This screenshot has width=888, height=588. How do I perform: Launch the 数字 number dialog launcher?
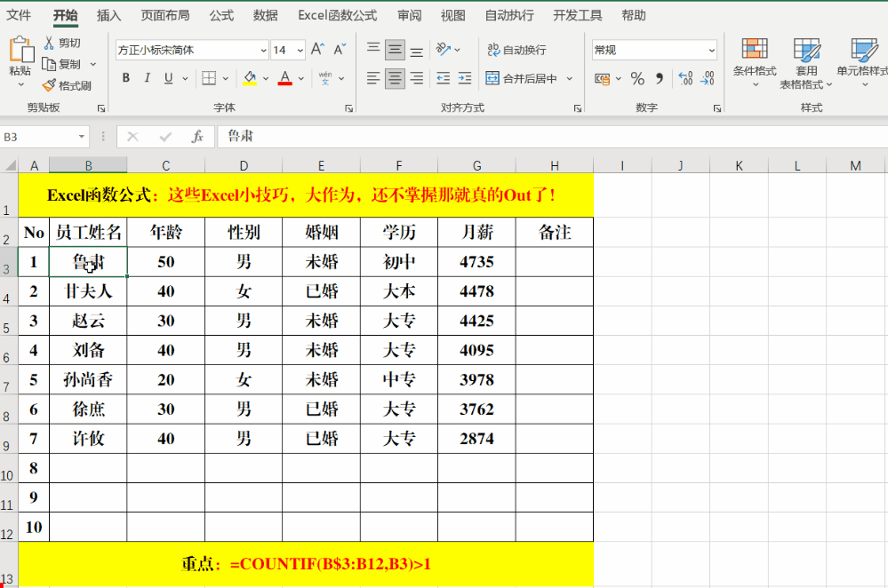click(717, 108)
